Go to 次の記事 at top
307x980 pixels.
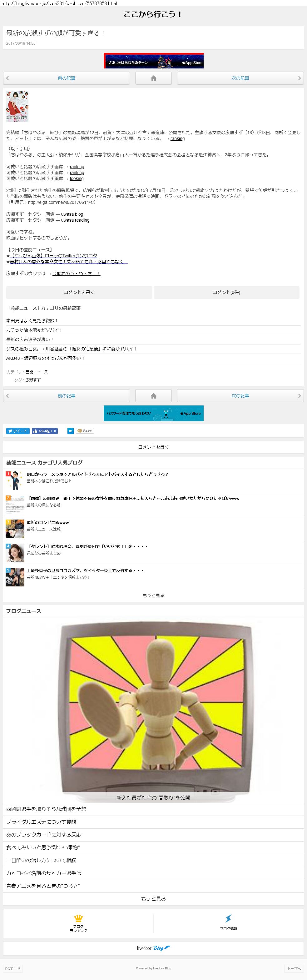click(x=240, y=78)
